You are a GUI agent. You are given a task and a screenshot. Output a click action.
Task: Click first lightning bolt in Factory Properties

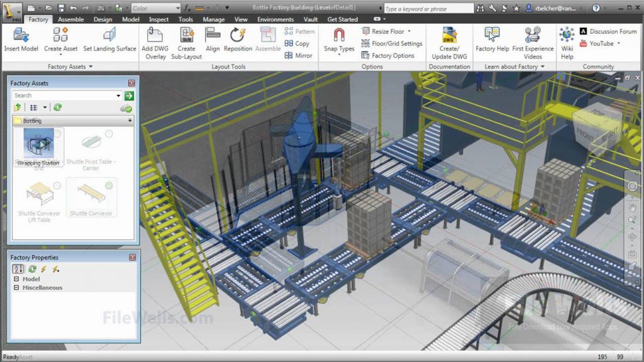pos(43,269)
